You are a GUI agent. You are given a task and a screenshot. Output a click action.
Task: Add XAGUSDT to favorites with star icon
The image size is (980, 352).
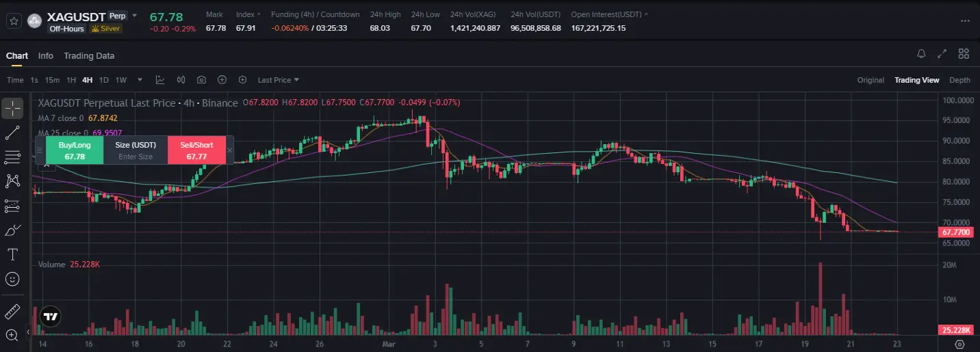13,21
